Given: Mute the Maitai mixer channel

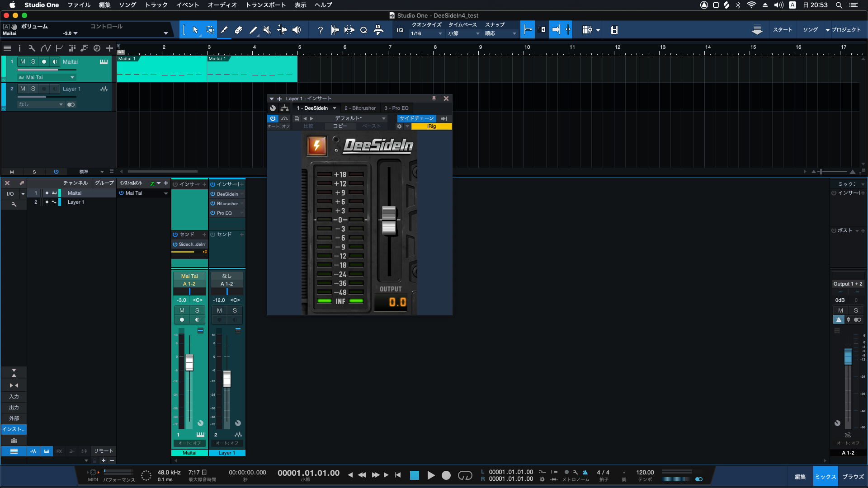Looking at the screenshot, I should click(182, 310).
